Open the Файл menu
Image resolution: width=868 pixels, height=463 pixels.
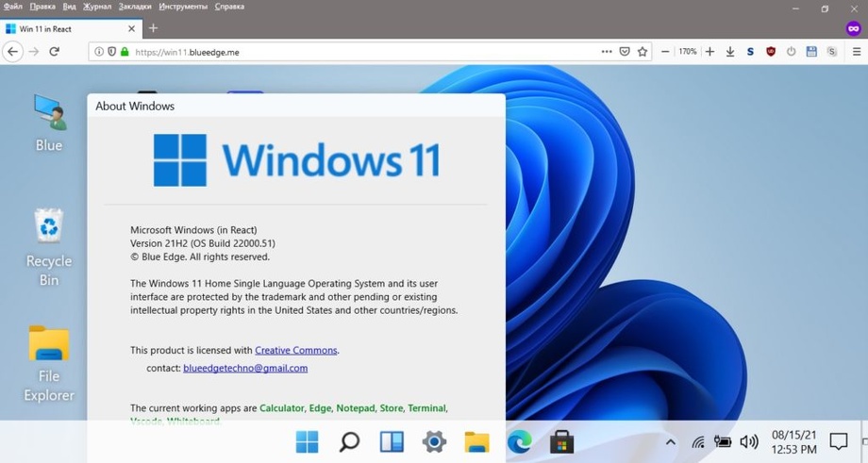click(x=12, y=7)
